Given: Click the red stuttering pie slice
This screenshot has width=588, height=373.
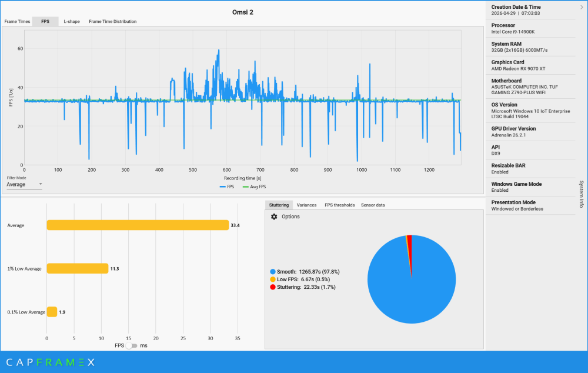Looking at the screenshot, I should tap(409, 248).
